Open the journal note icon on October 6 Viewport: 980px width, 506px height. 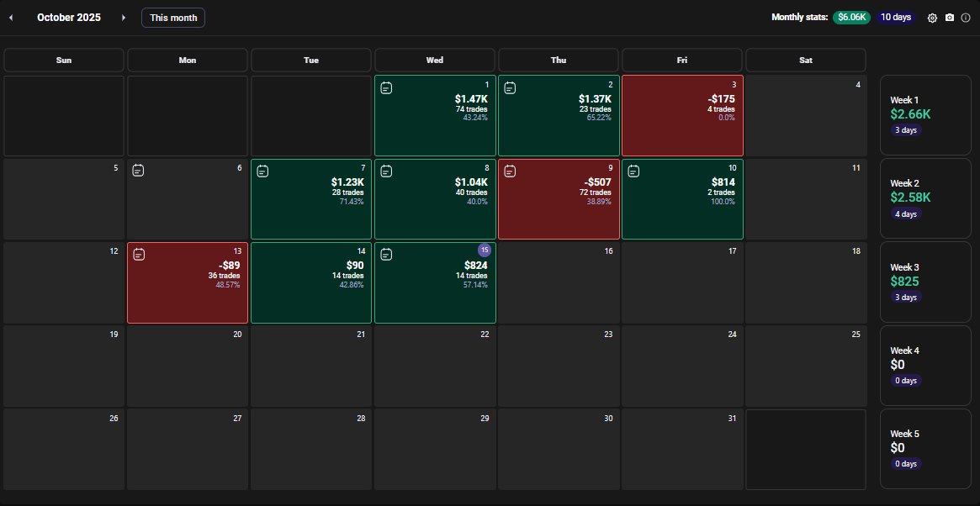pos(138,170)
